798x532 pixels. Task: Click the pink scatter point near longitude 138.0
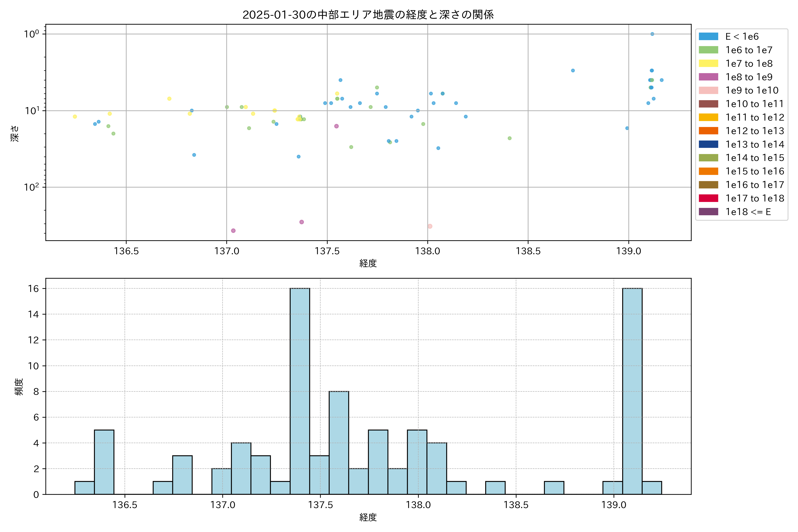click(x=430, y=226)
